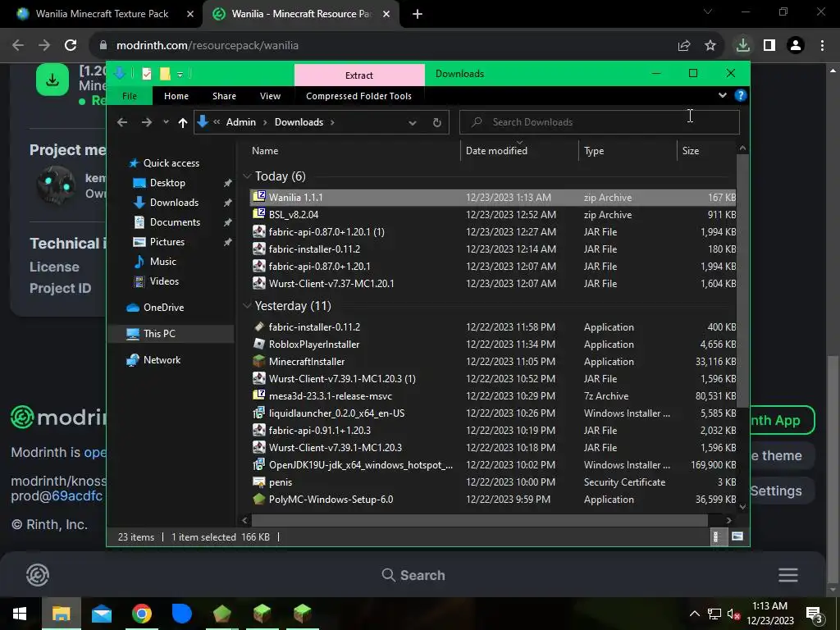
Task: Click the green download button on Modrinth
Action: click(52, 80)
